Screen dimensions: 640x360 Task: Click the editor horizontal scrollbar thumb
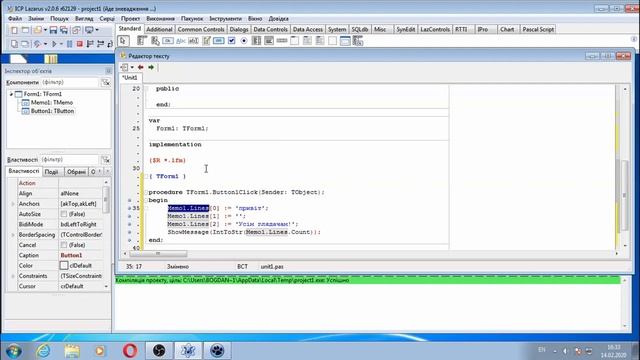click(158, 254)
